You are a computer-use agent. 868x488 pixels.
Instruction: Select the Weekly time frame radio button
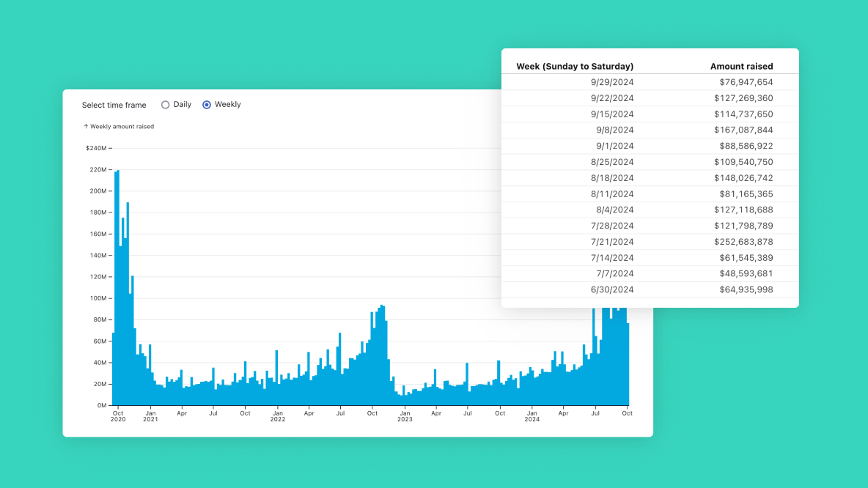(207, 105)
